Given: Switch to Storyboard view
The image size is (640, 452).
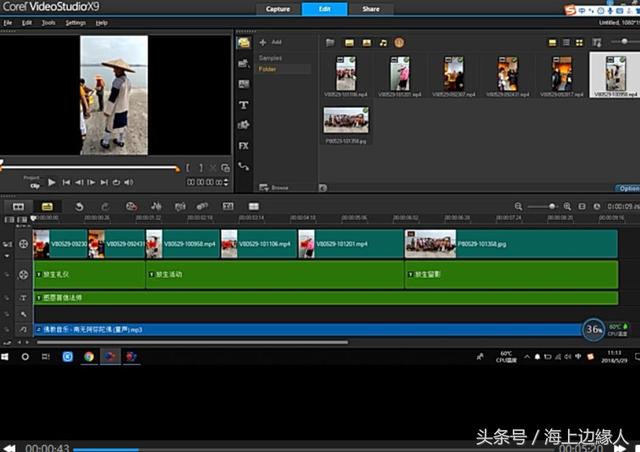Looking at the screenshot, I should (18, 207).
